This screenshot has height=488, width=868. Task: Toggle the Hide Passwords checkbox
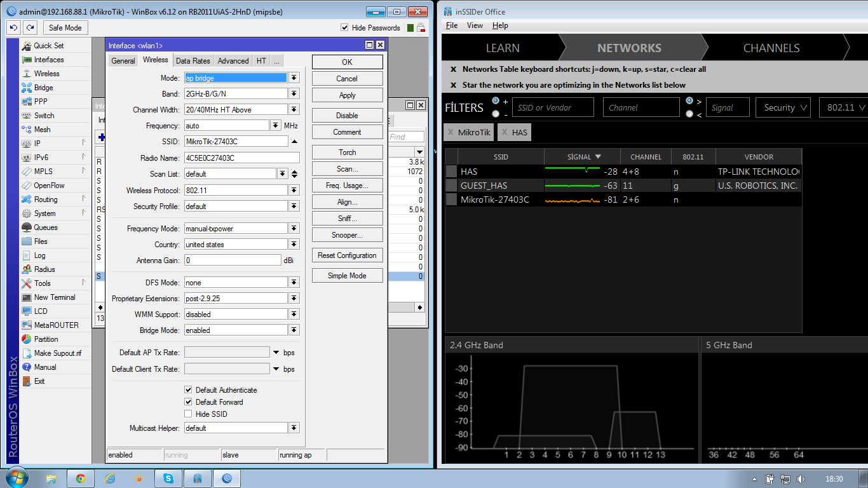point(344,28)
